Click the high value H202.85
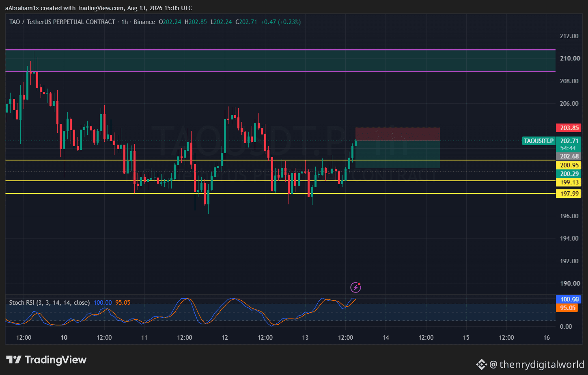The height and width of the screenshot is (375, 588). (196, 22)
